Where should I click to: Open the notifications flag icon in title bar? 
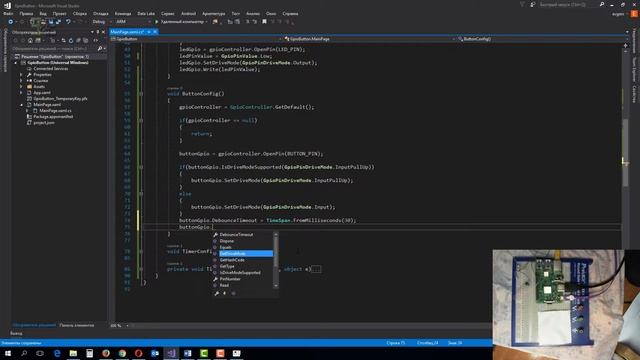click(522, 4)
